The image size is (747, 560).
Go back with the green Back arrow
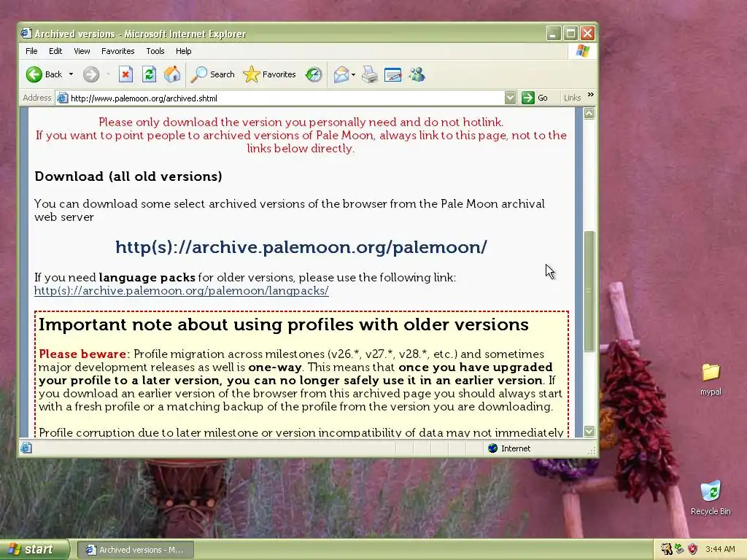(x=44, y=74)
